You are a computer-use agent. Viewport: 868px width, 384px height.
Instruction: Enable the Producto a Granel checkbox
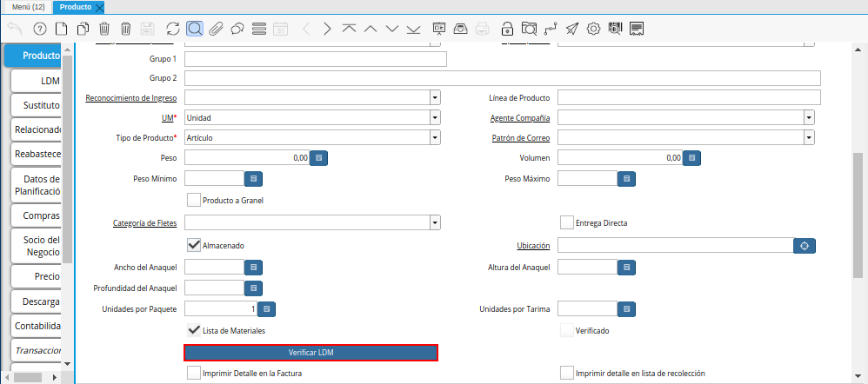[194, 200]
